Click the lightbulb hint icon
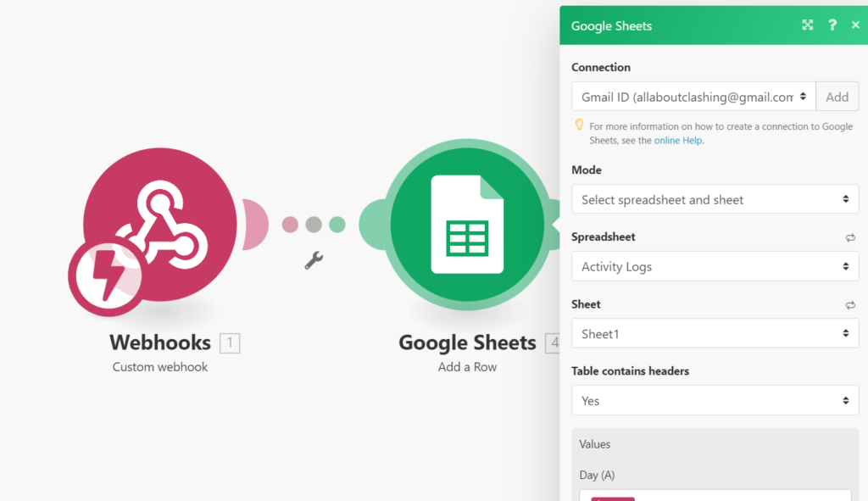This screenshot has height=501, width=868. point(579,125)
